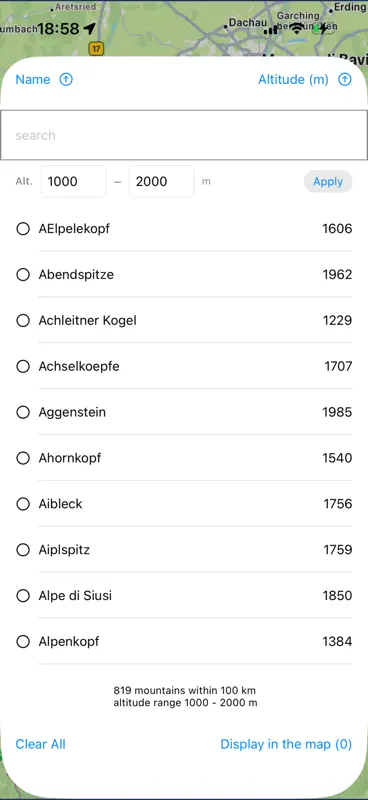This screenshot has height=800, width=368.
Task: Tap the Altitude (m) column header
Action: pos(293,80)
